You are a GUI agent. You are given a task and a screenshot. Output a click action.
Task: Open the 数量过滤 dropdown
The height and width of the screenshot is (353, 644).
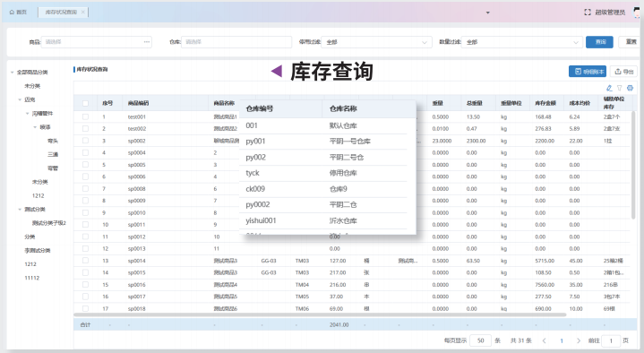[521, 42]
